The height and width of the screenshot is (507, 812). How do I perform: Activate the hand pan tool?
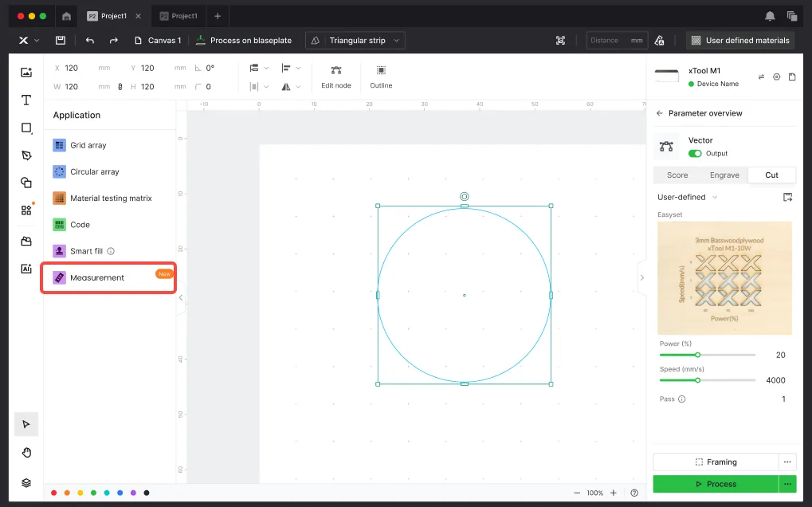[26, 453]
